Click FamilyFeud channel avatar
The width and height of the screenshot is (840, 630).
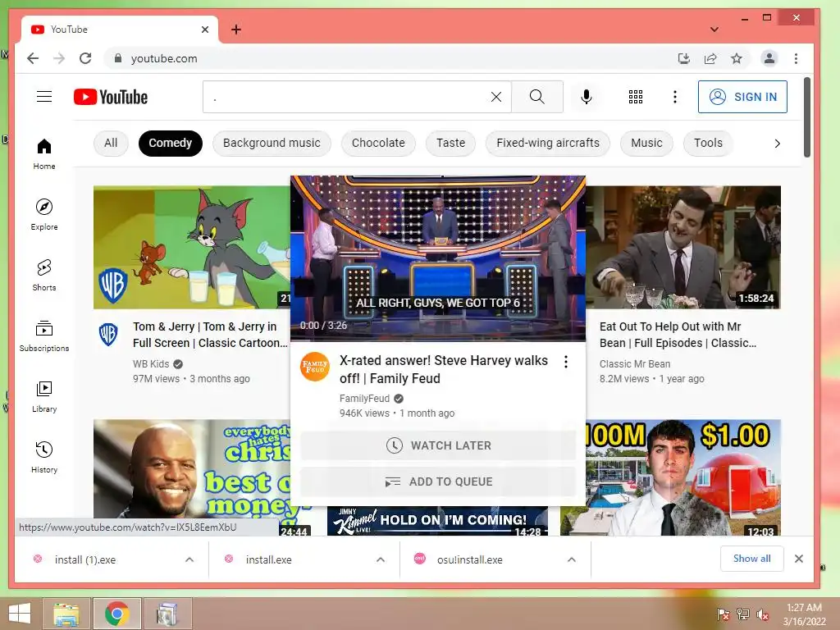[x=314, y=367]
